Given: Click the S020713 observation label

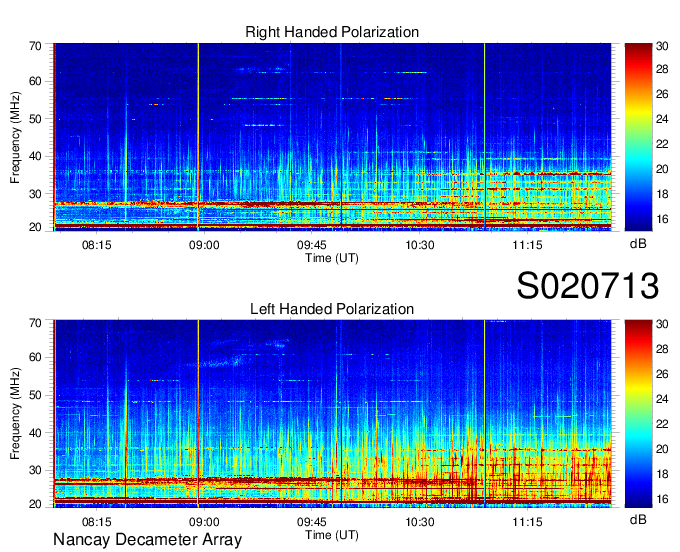Looking at the screenshot, I should pos(588,285).
